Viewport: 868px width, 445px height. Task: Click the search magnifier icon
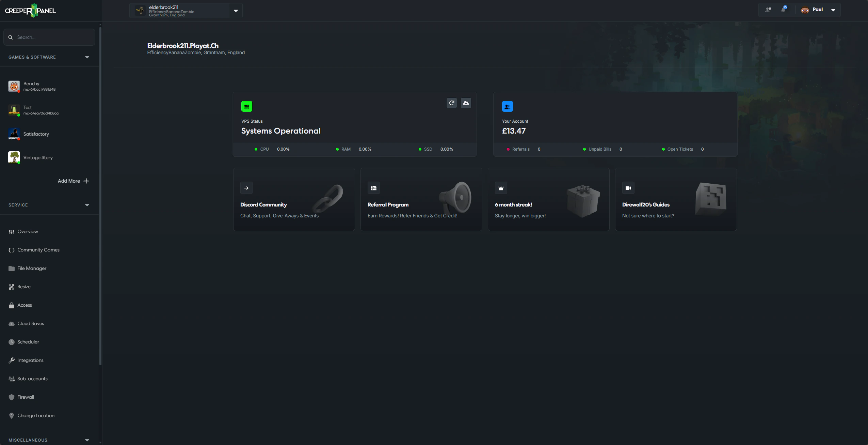11,37
